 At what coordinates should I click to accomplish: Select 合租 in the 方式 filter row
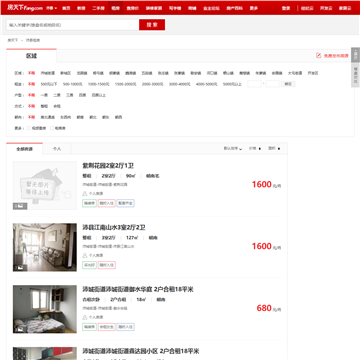pos(57,106)
